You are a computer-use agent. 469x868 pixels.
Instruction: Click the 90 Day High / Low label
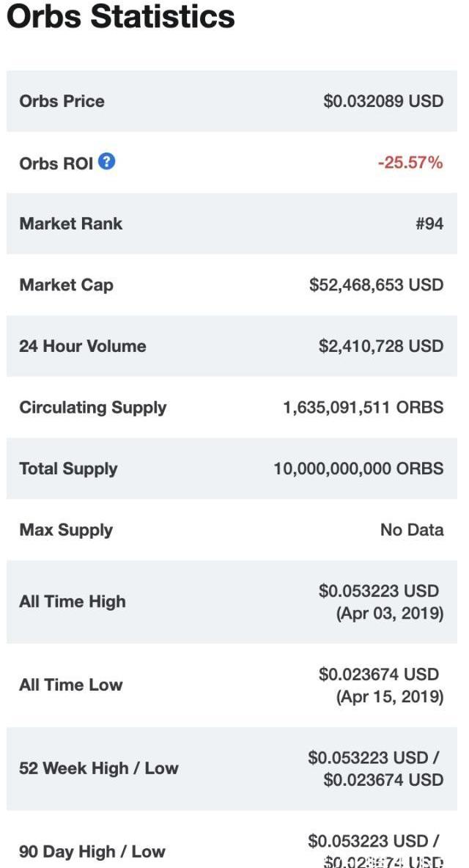(92, 852)
